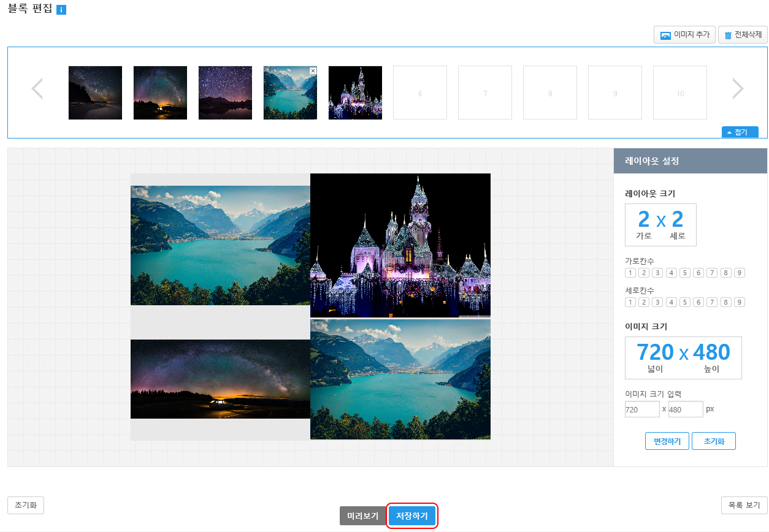This screenshot has width=769, height=532.
Task: Choose 4 in the 세로칸수 row
Action: pyautogui.click(x=671, y=302)
